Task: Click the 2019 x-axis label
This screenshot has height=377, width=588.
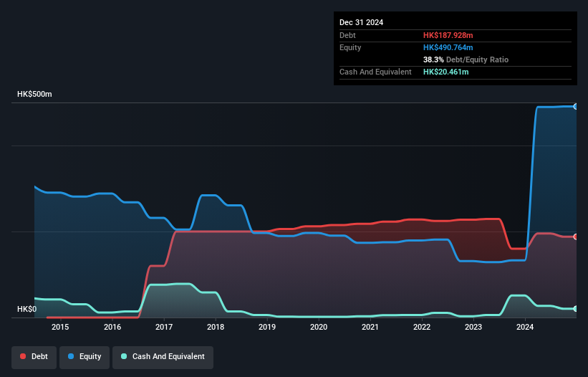Action: pyautogui.click(x=267, y=327)
